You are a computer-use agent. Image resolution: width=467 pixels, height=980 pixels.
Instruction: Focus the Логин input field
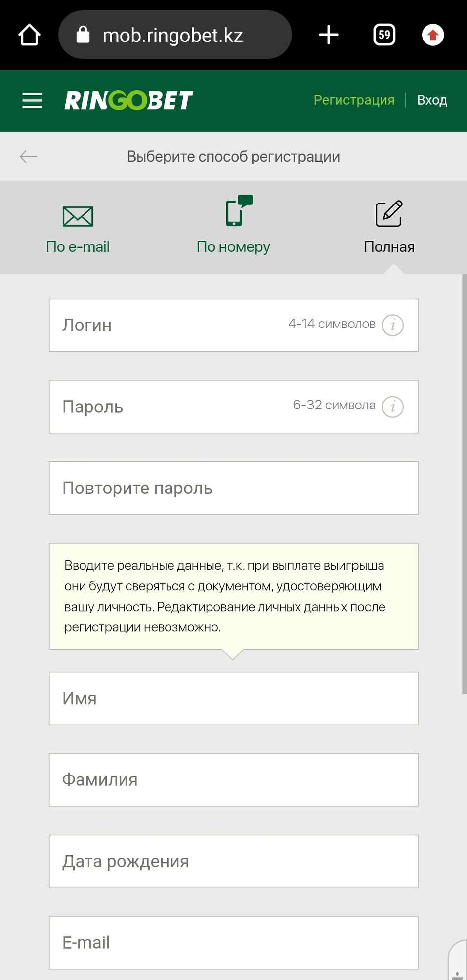click(234, 325)
